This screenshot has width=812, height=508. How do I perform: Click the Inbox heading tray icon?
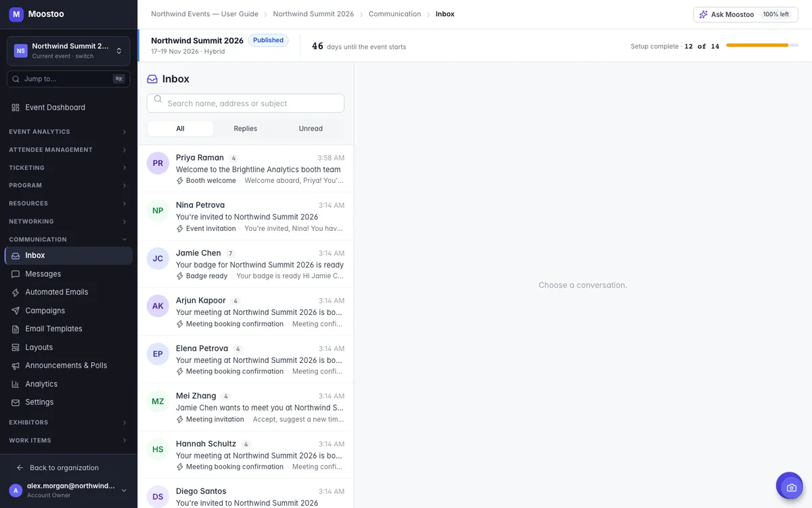pos(152,79)
